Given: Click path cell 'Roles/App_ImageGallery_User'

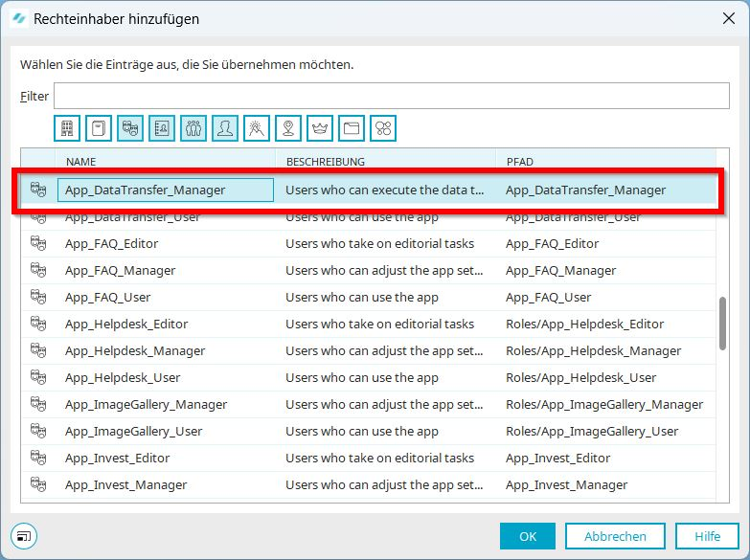Looking at the screenshot, I should click(x=592, y=431).
